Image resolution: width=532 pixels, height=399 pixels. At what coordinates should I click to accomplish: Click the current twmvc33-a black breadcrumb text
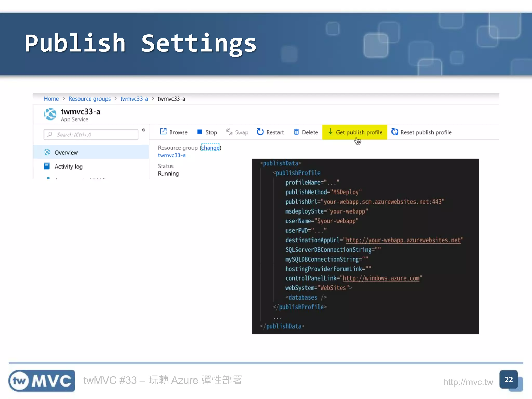pos(171,99)
